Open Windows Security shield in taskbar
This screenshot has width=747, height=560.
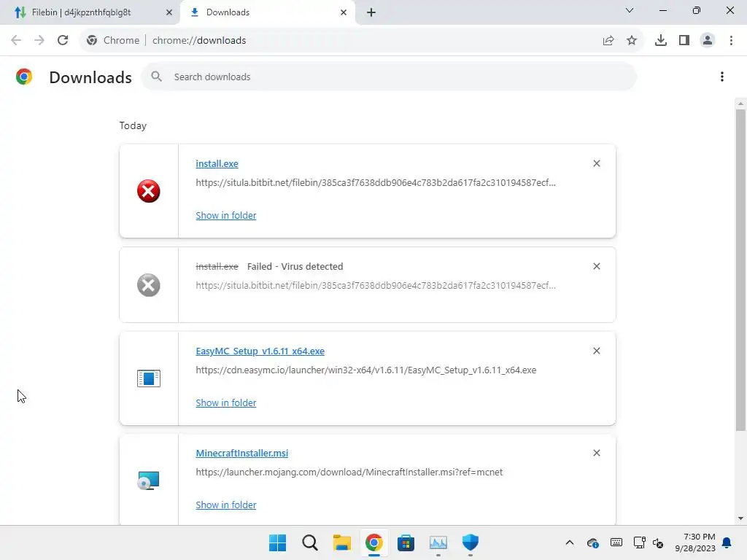click(x=471, y=542)
